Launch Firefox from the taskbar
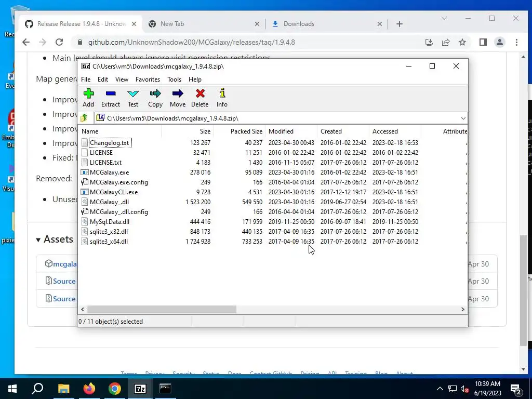The height and width of the screenshot is (399, 532). pyautogui.click(x=89, y=389)
